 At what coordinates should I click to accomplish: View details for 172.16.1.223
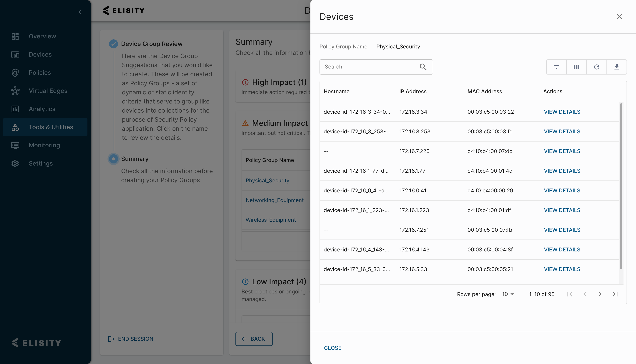tap(562, 210)
